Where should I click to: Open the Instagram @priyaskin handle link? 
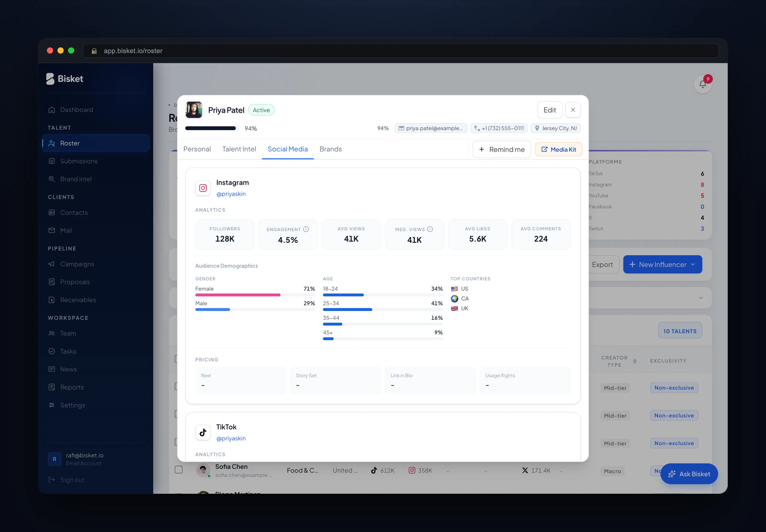231,194
